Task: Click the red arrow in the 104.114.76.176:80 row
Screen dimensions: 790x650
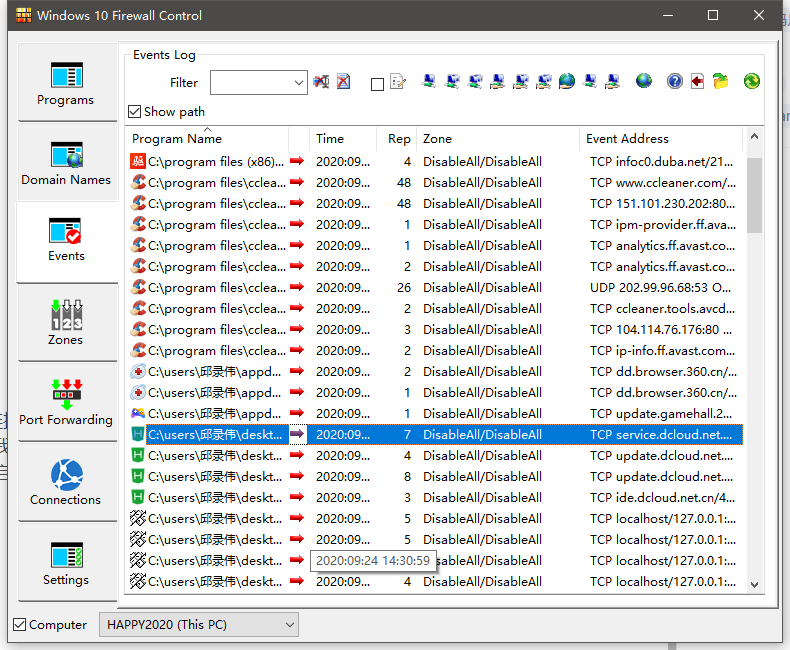Action: (297, 329)
